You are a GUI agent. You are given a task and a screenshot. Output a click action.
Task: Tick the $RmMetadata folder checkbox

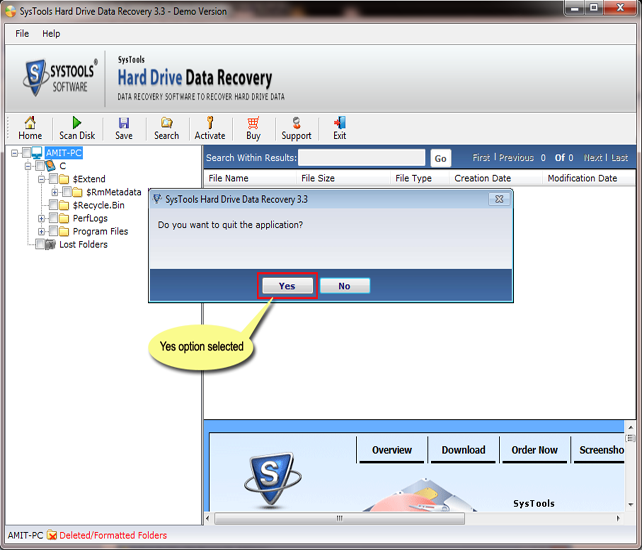[67, 192]
